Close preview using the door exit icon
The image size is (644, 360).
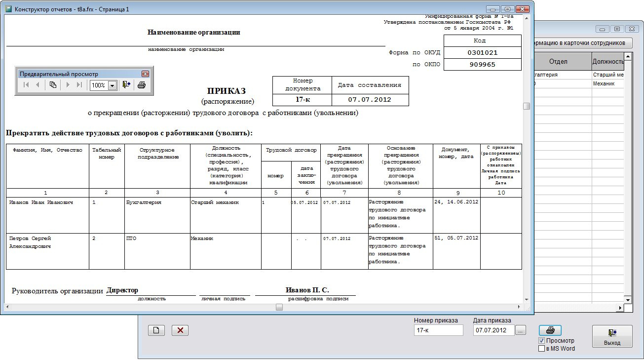[127, 85]
